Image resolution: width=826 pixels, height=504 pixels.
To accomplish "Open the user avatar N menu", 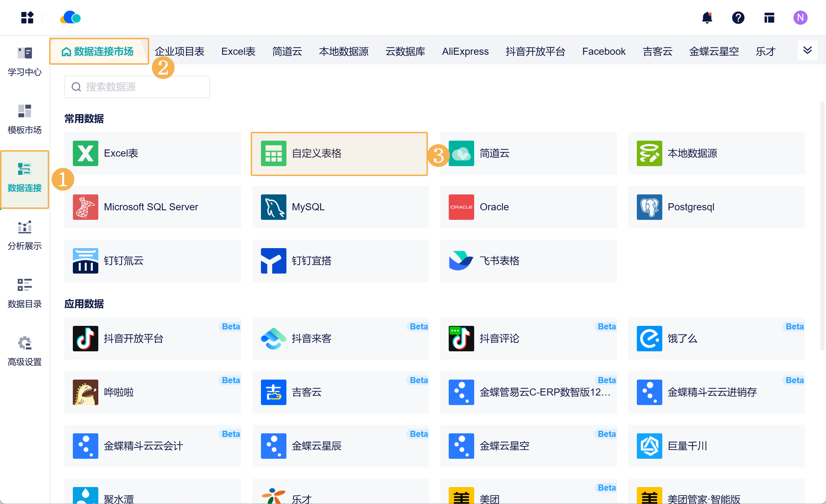I will [800, 18].
